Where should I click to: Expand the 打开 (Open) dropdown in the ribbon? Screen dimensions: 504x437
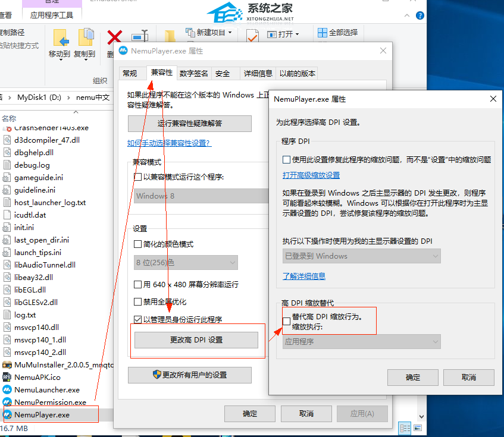click(x=297, y=34)
